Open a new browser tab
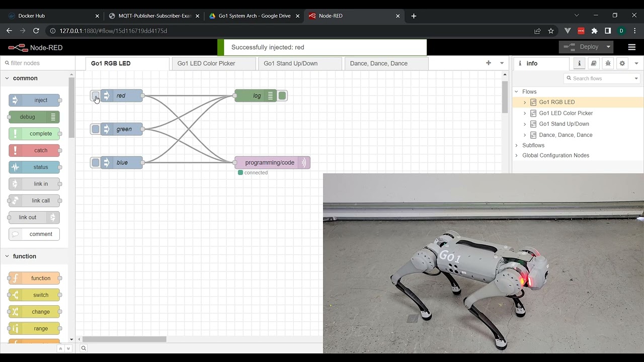Image resolution: width=644 pixels, height=362 pixels. point(414,16)
